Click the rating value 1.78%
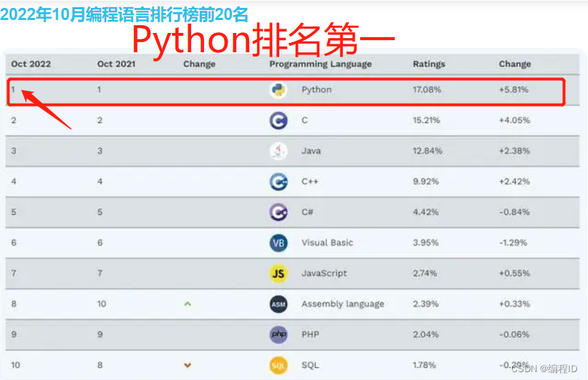588x380 pixels. click(424, 365)
